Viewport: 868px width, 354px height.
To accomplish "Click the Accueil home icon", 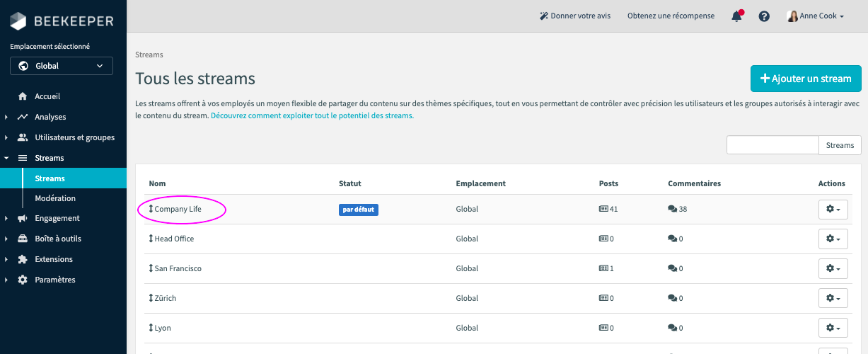I will pos(23,96).
